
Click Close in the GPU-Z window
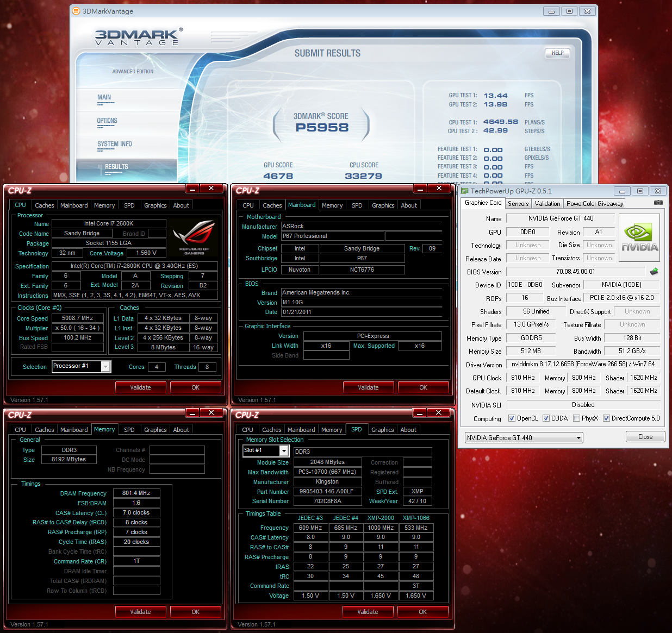[645, 437]
